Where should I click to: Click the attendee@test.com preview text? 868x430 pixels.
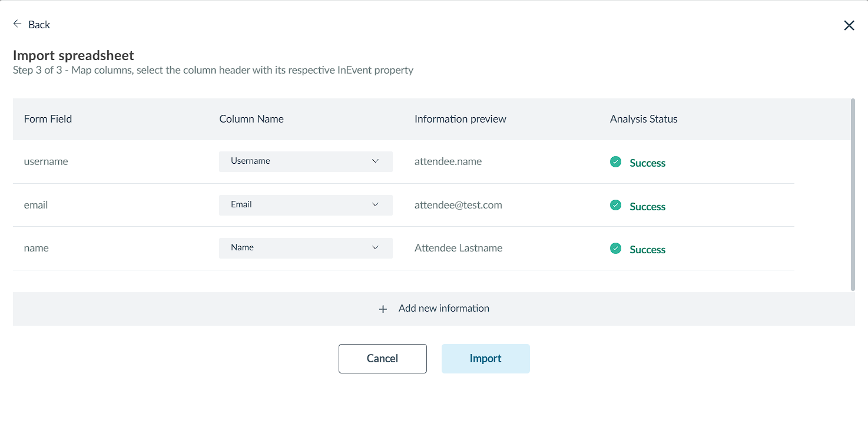coord(458,205)
